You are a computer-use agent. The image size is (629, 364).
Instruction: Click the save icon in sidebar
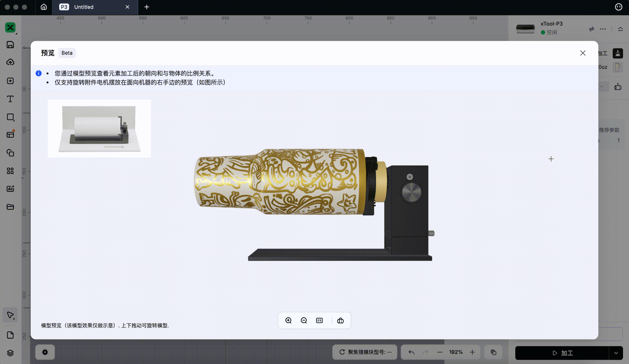(10, 45)
